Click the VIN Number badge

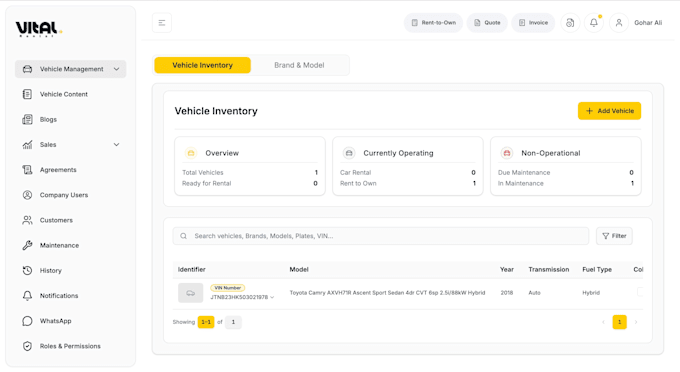tap(228, 287)
